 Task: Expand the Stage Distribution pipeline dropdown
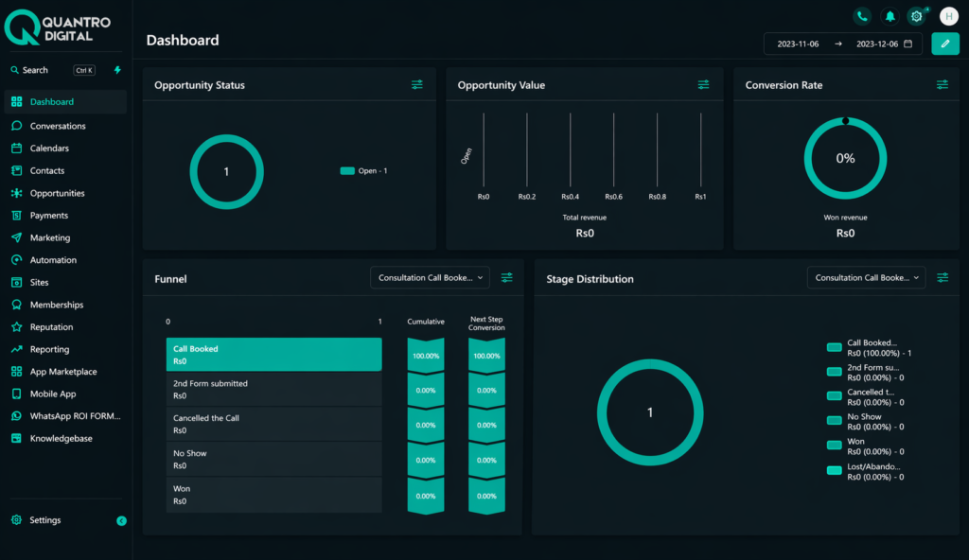coord(867,277)
